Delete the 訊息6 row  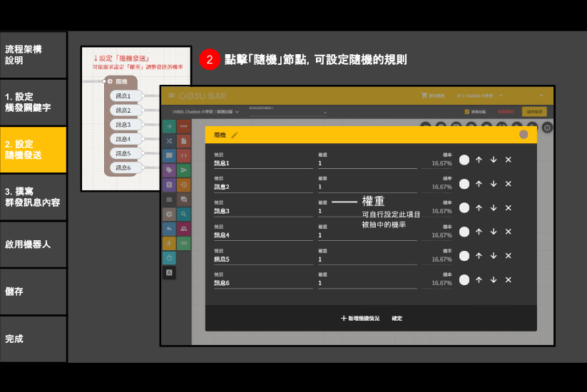pos(508,280)
